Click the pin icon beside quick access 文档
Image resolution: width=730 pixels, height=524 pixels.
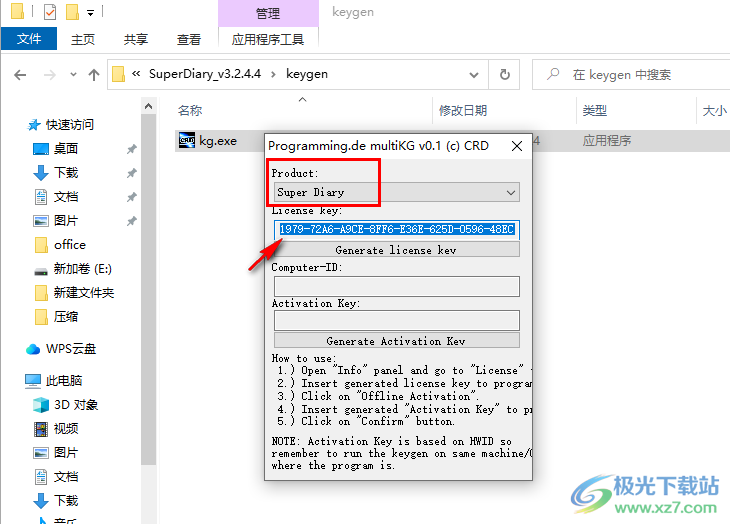coord(132,197)
